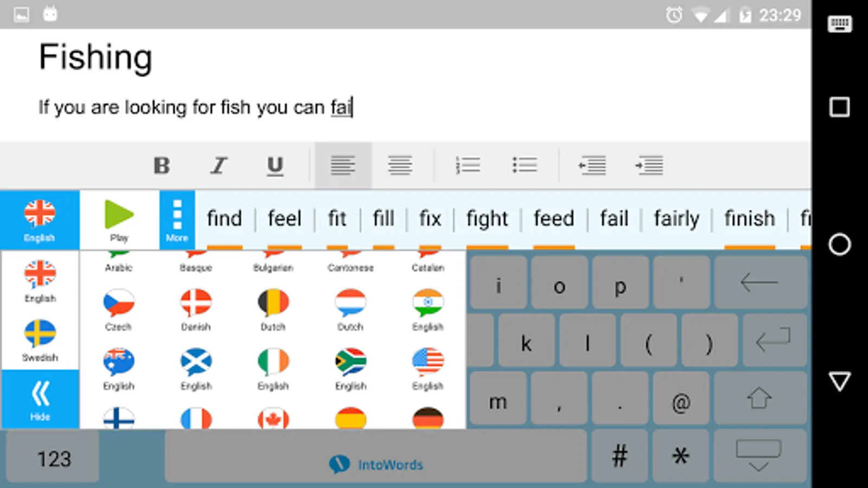Toggle italic formatting
This screenshot has height=488, width=868.
point(219,165)
